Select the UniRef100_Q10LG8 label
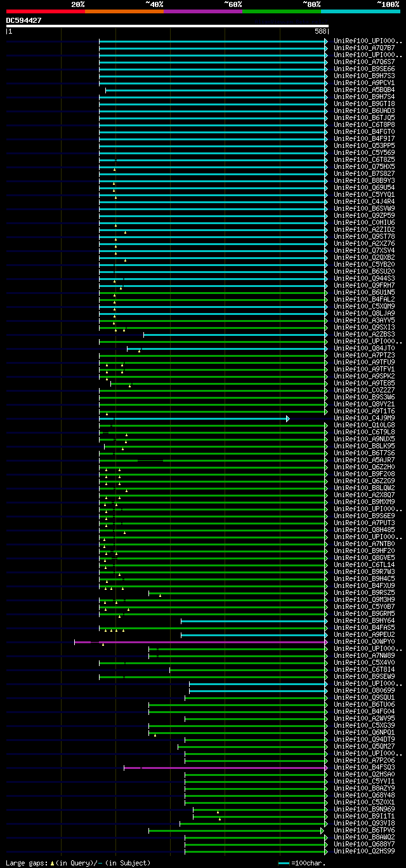Image resolution: width=406 pixels, height=868 pixels. coord(364,425)
